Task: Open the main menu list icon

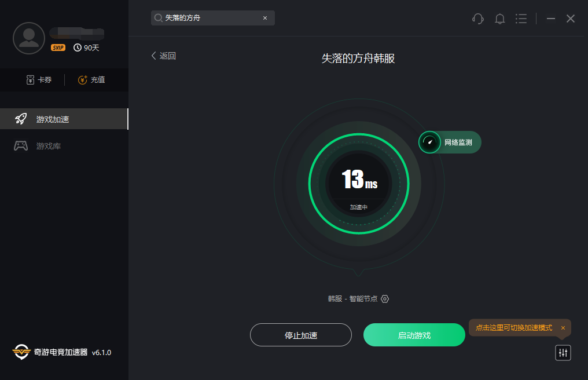Action: click(x=521, y=19)
